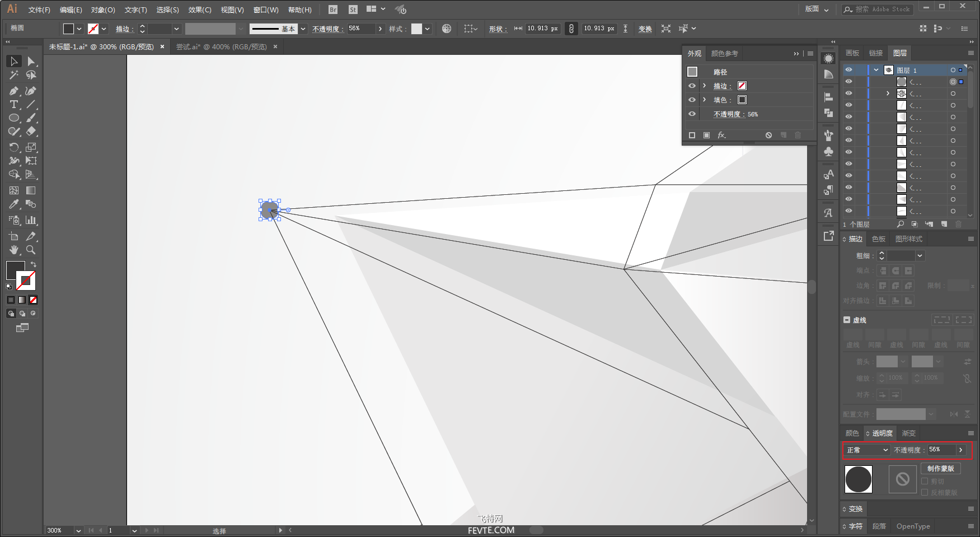Viewport: 980px width, 537px height.
Task: Switch to 颜色参考 panel tab
Action: tap(725, 53)
